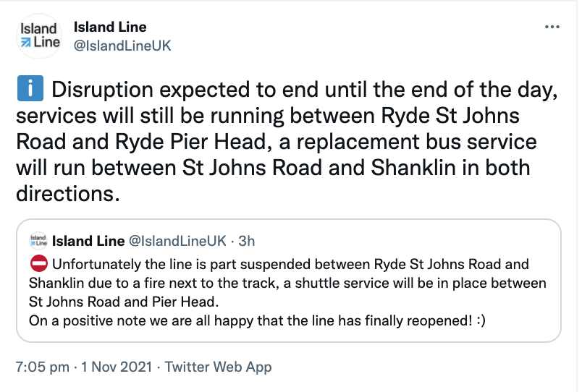Open the Island Line display name at top

coord(110,27)
